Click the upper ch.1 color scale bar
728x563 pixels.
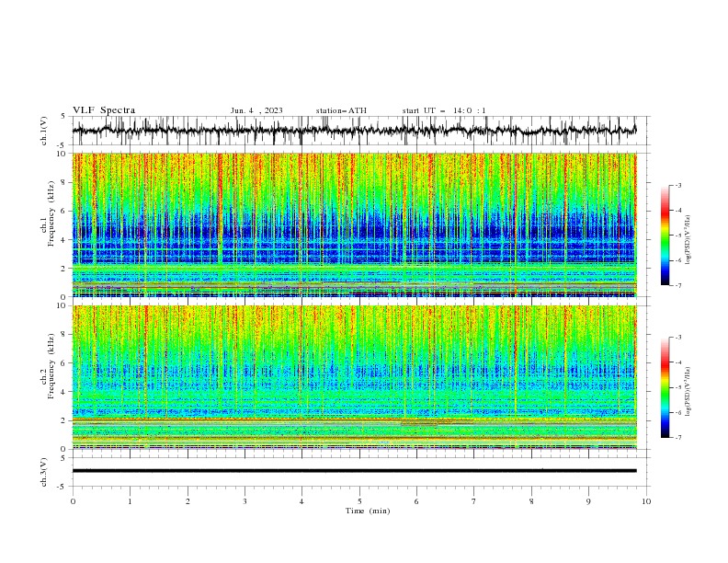pos(665,236)
